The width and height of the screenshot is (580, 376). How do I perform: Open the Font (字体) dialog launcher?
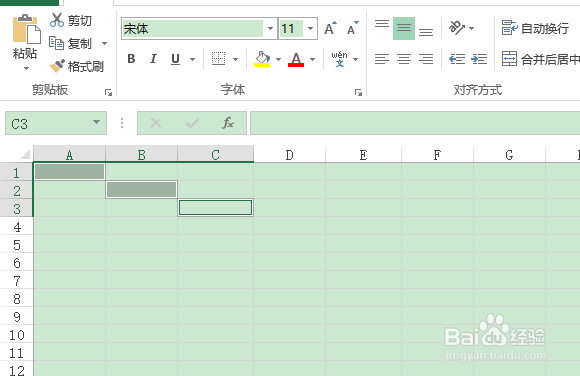point(358,92)
